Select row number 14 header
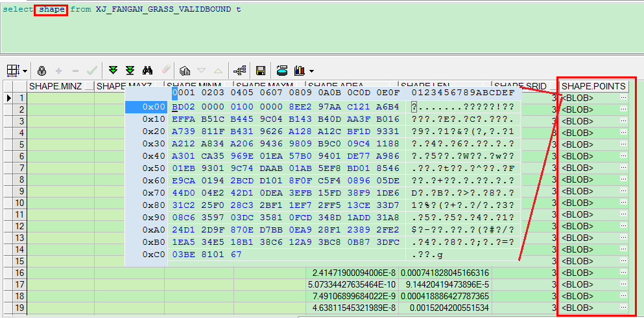The image size is (644, 318). (x=20, y=249)
